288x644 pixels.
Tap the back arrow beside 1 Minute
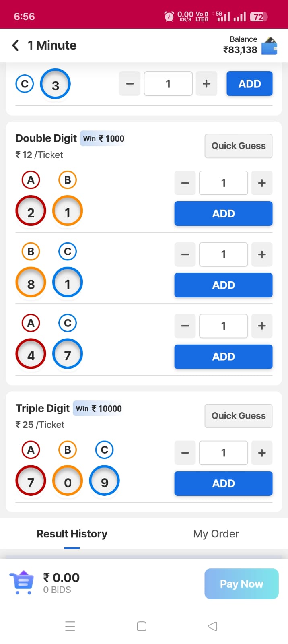[16, 45]
